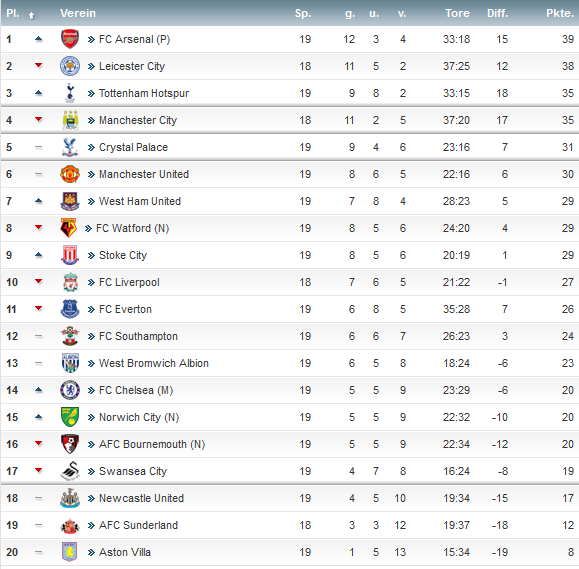
Task: Open the FC Liverpool team link
Action: click(129, 282)
